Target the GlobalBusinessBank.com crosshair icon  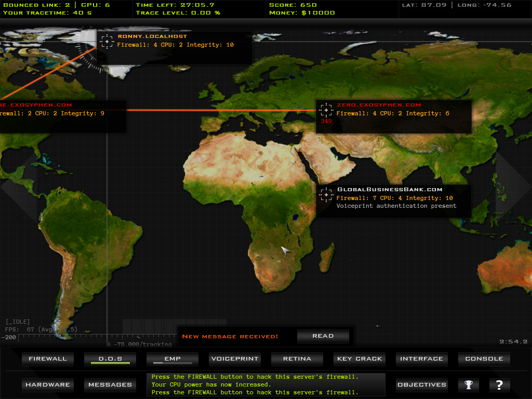[326, 194]
